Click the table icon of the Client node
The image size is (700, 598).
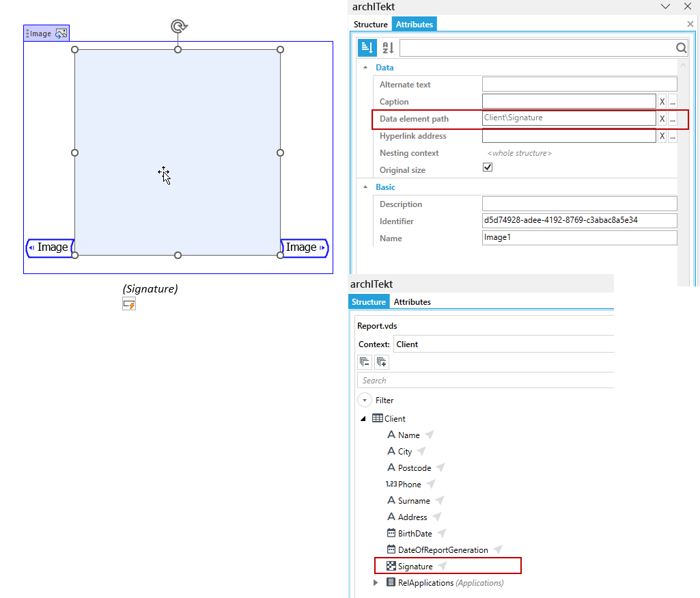tap(377, 418)
